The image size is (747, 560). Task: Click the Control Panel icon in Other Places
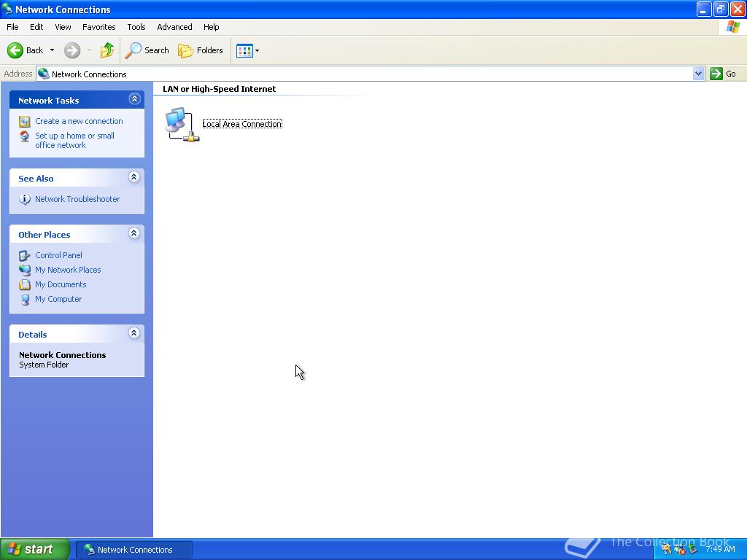[24, 256]
